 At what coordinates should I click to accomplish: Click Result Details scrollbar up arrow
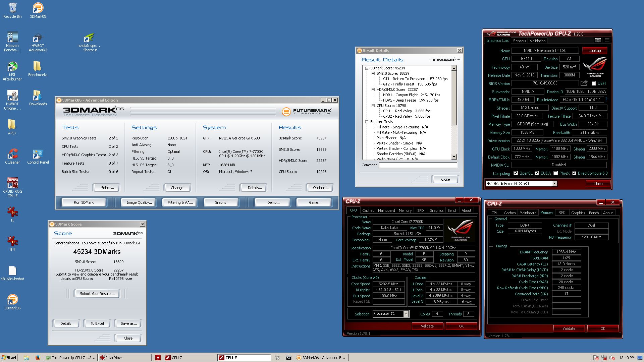click(x=454, y=68)
